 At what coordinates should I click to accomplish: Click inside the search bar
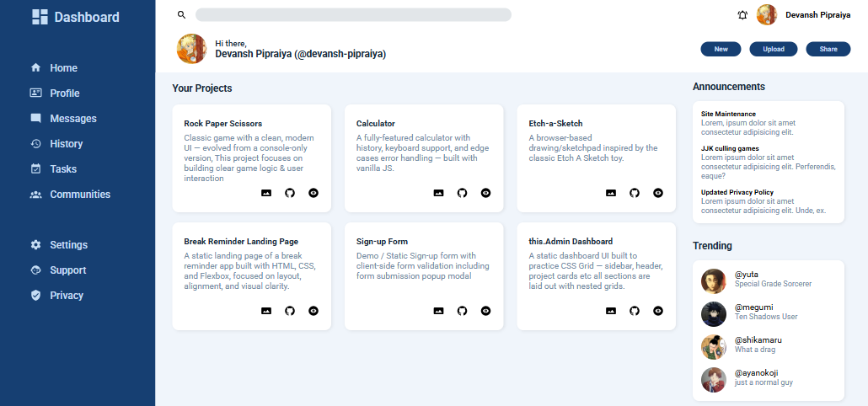click(353, 15)
